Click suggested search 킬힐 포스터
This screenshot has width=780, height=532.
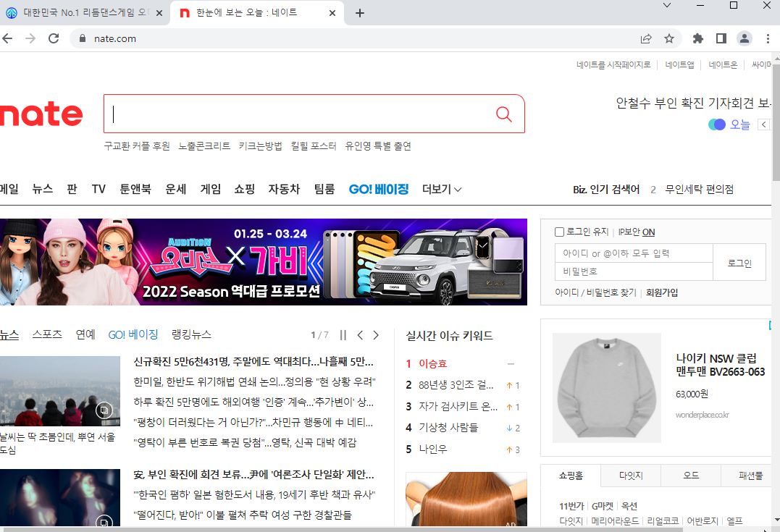click(x=314, y=145)
